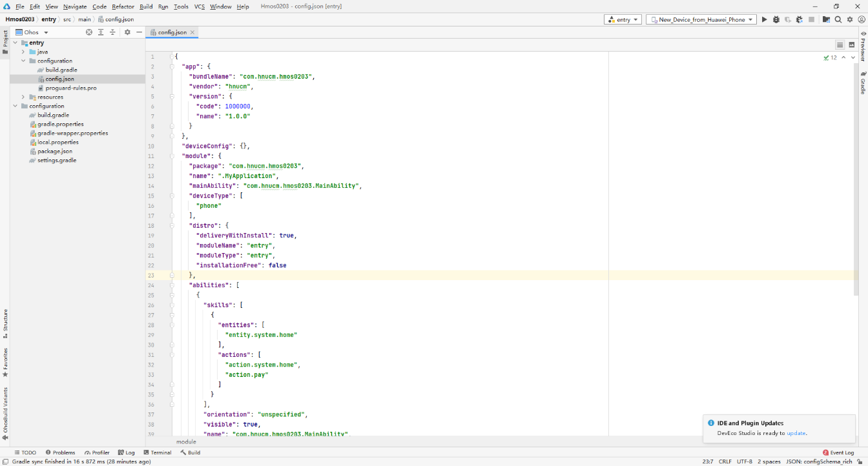The height and width of the screenshot is (466, 868).
Task: Open New_Device_from_Huawei_Phone device dropdown
Action: click(x=701, y=20)
